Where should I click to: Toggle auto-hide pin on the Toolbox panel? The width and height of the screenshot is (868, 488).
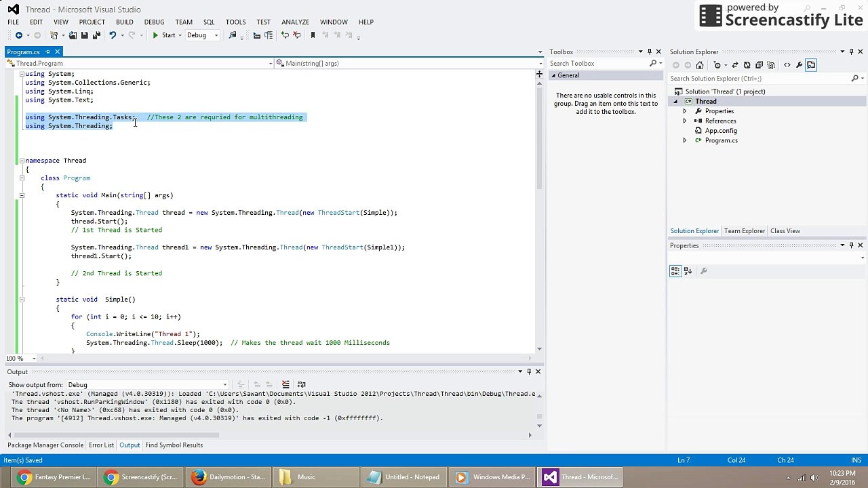[649, 52]
